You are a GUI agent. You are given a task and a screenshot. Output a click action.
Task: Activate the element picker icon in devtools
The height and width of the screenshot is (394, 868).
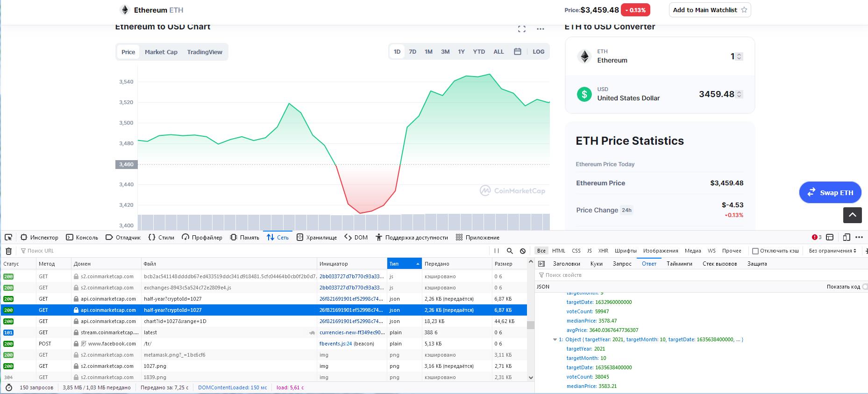(8, 237)
